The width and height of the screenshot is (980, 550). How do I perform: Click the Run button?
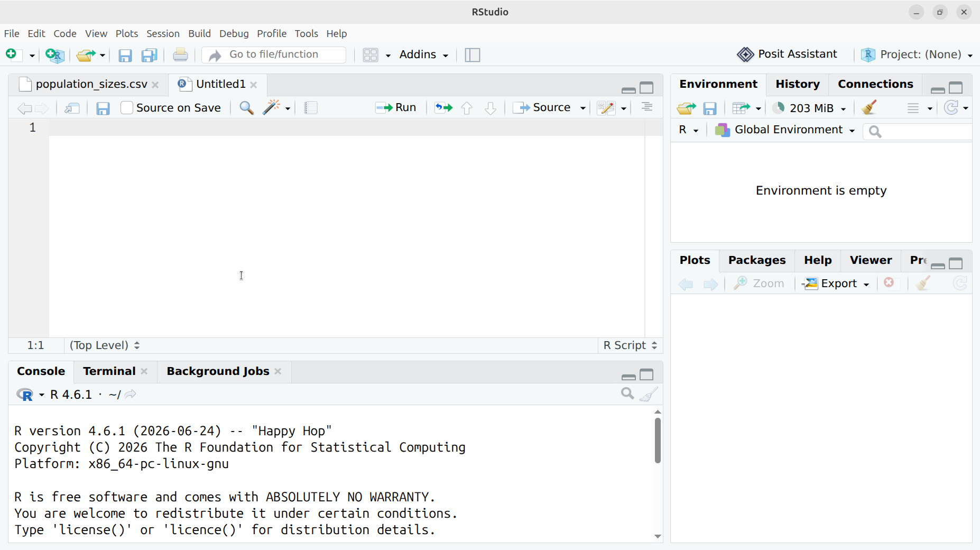point(396,107)
